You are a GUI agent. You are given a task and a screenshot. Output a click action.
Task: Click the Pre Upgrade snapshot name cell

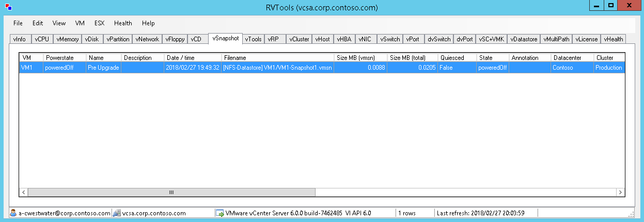[x=103, y=68]
